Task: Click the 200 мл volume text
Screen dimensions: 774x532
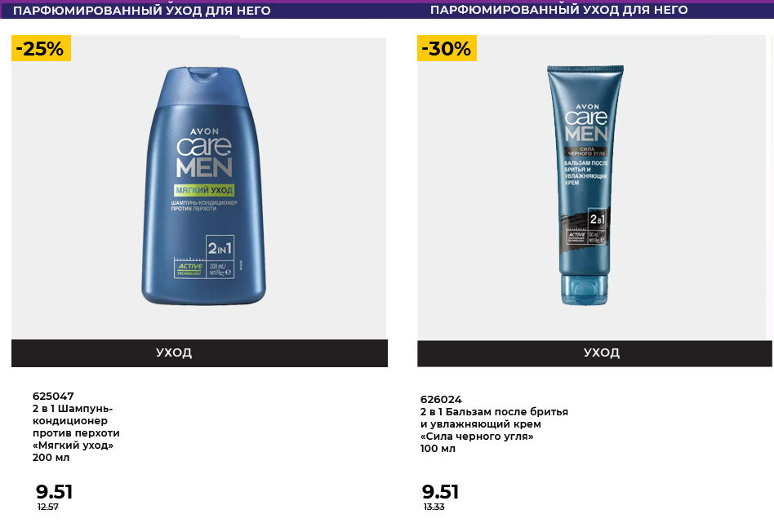Action: (x=51, y=458)
